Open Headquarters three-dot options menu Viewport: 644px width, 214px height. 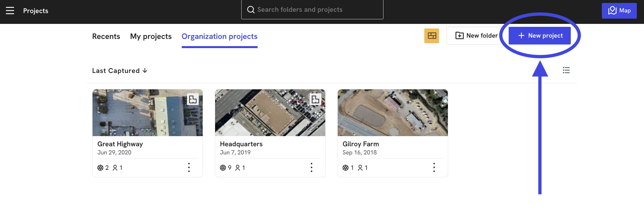[x=312, y=168]
